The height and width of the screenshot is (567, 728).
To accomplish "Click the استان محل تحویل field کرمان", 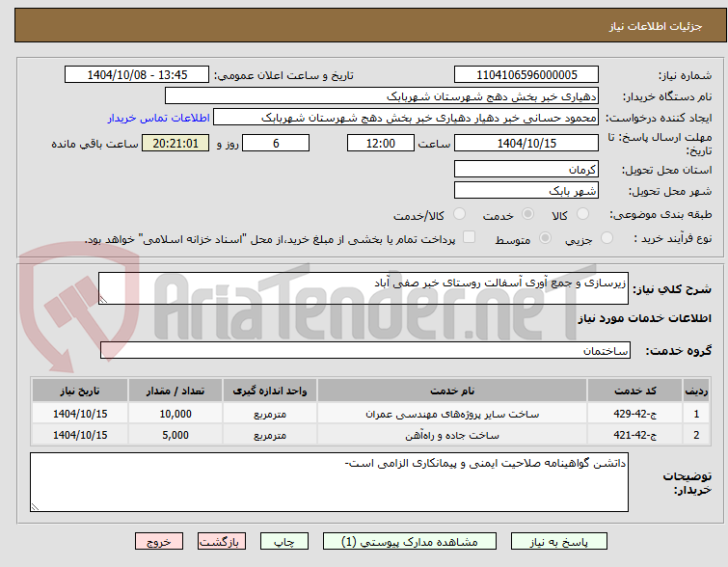I will [526, 169].
